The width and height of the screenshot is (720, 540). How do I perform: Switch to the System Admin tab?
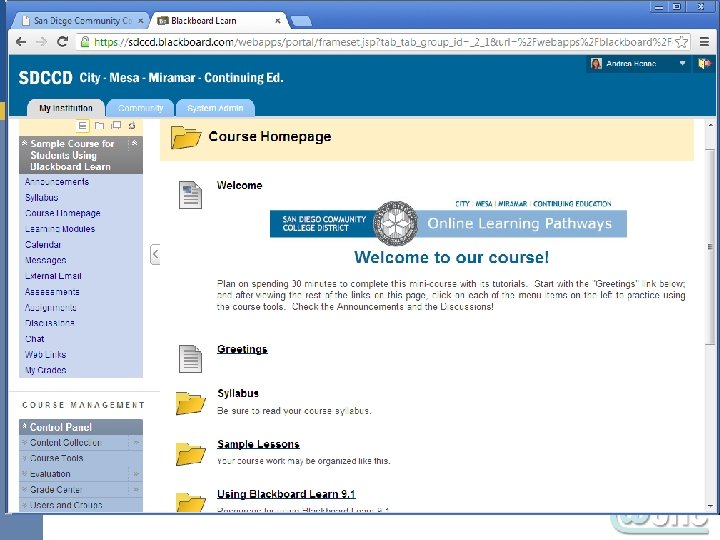click(x=215, y=108)
